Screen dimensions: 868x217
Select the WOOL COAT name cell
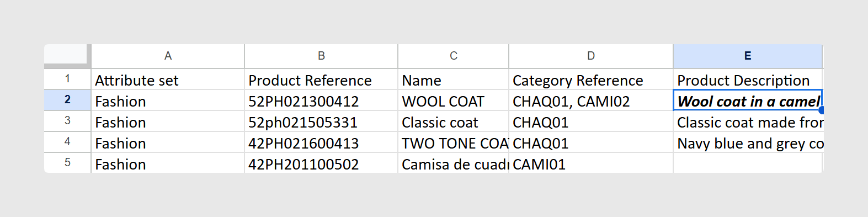(454, 100)
